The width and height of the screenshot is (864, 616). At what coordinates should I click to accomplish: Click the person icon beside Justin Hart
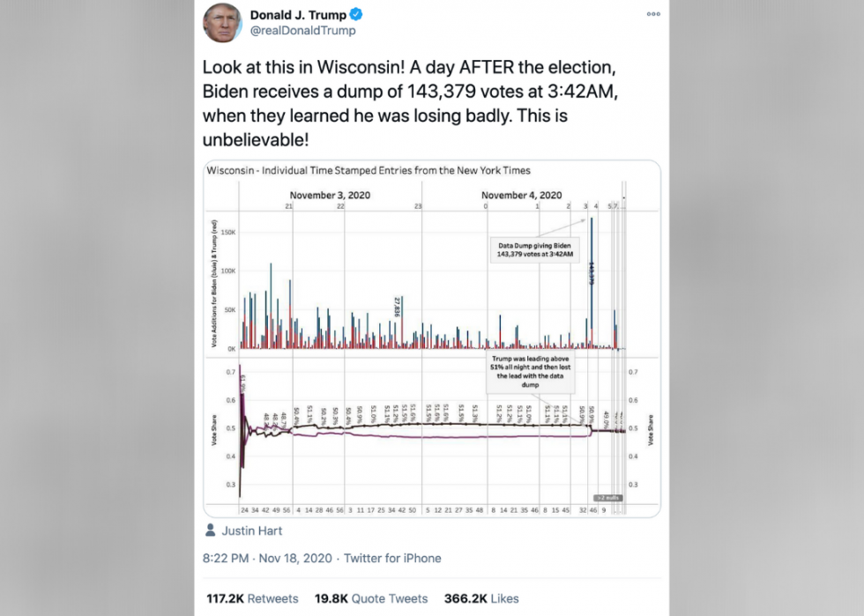210,531
